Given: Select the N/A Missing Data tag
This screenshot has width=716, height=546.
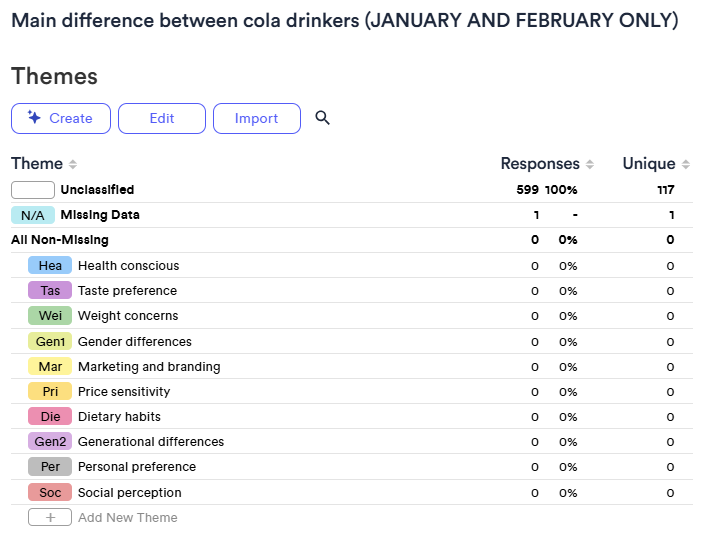Looking at the screenshot, I should pos(33,215).
